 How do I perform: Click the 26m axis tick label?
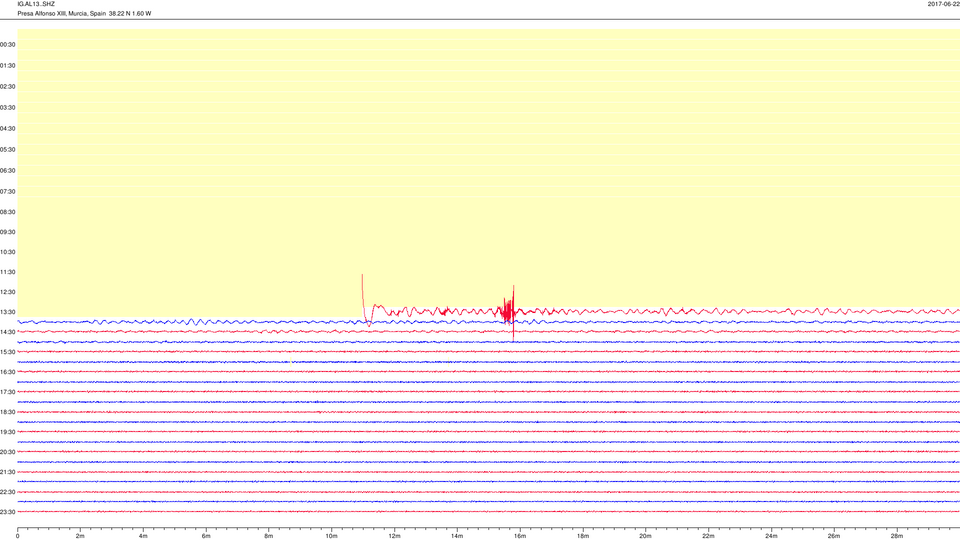[x=834, y=536]
